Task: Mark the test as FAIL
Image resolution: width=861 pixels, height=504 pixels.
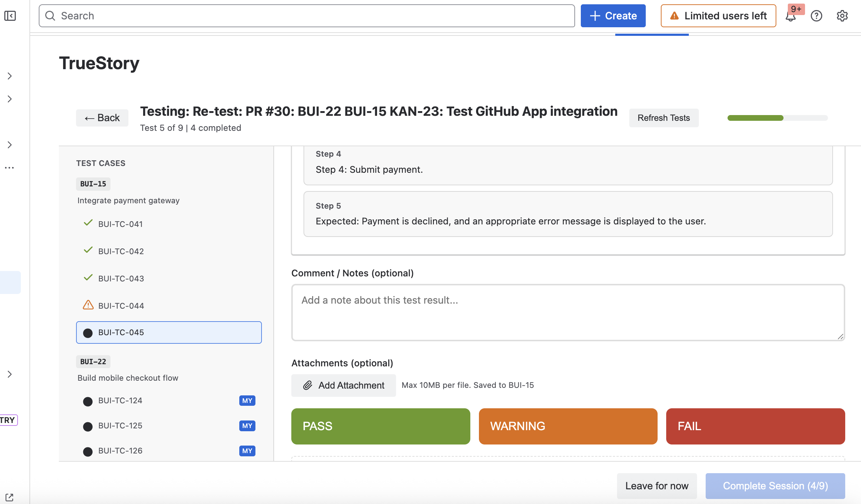Action: tap(756, 426)
